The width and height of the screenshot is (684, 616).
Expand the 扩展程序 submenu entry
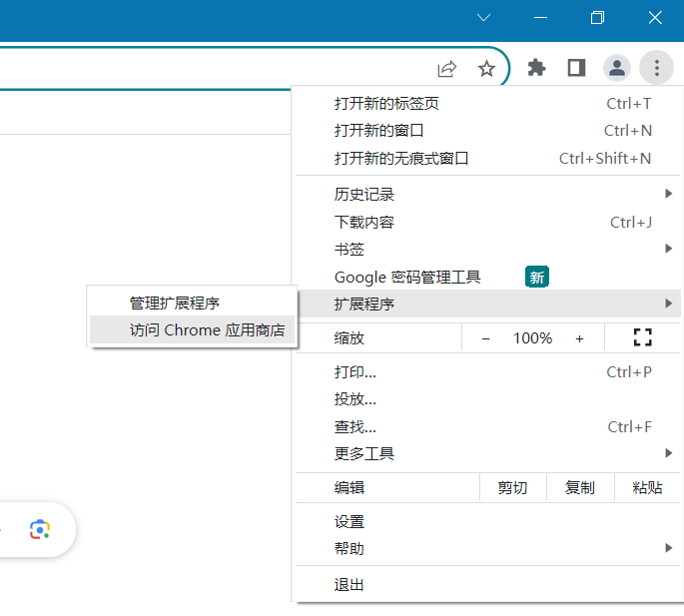[487, 304]
